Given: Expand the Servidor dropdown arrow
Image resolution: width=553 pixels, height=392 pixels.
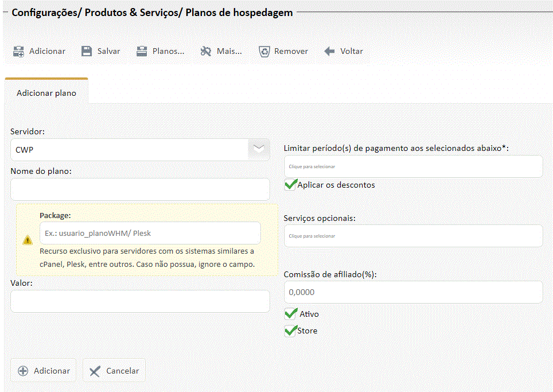Looking at the screenshot, I should pos(259,149).
